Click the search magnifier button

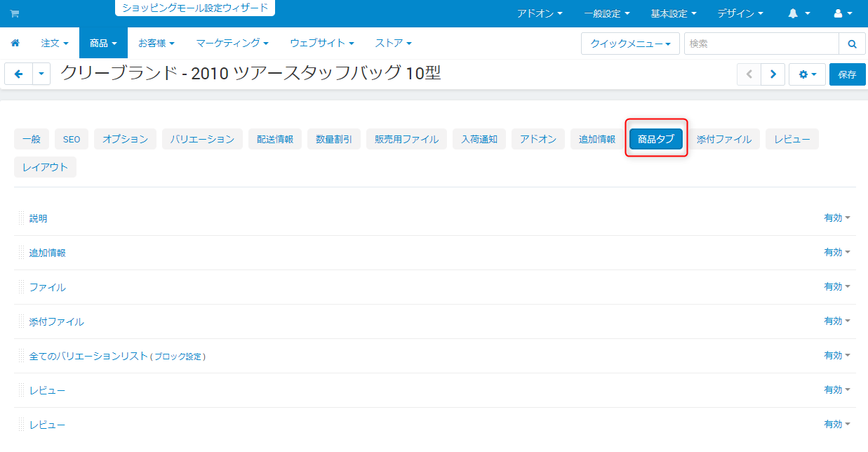(x=852, y=44)
